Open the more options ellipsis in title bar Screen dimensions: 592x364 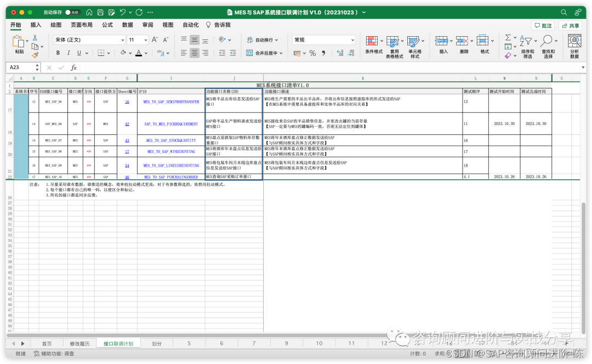150,13
